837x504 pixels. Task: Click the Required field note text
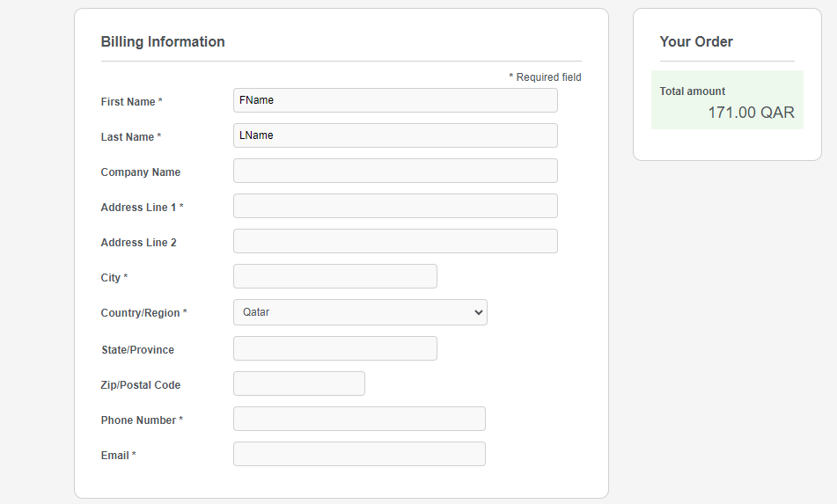pyautogui.click(x=545, y=77)
